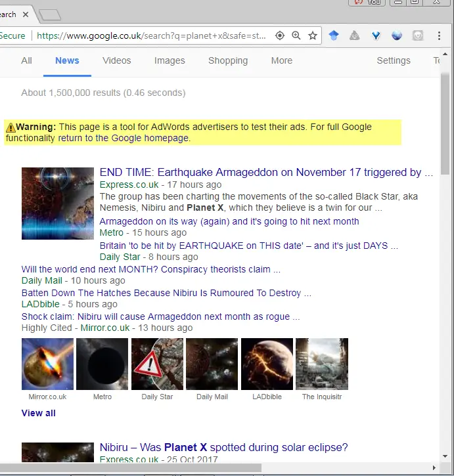Click the blue graduation cap extension icon
Viewport: 454px width, 476px height.
pyautogui.click(x=334, y=36)
